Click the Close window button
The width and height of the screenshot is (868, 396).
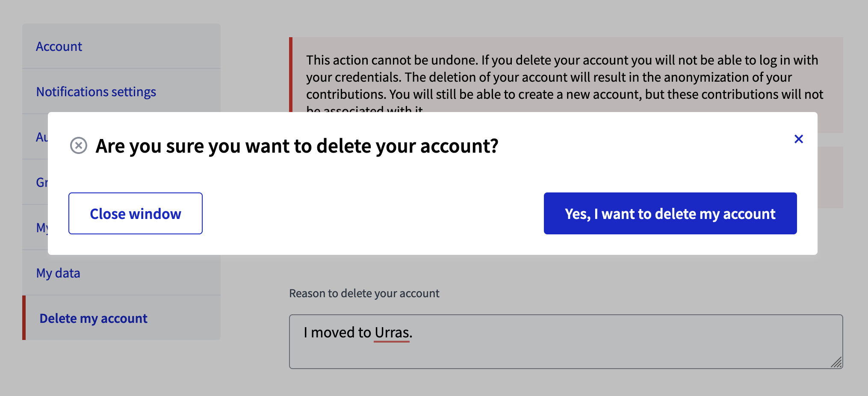pyautogui.click(x=135, y=213)
